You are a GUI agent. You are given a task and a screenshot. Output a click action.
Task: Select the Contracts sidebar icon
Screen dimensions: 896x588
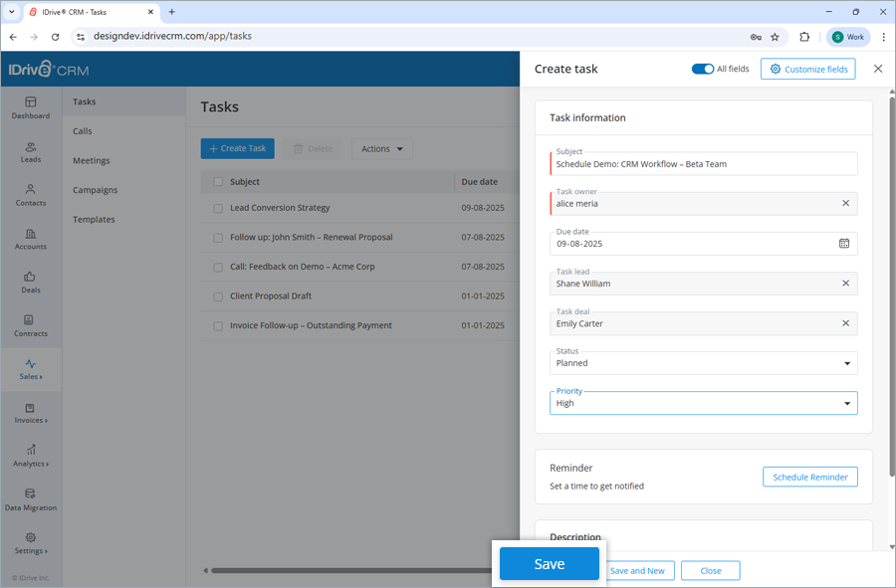(31, 326)
